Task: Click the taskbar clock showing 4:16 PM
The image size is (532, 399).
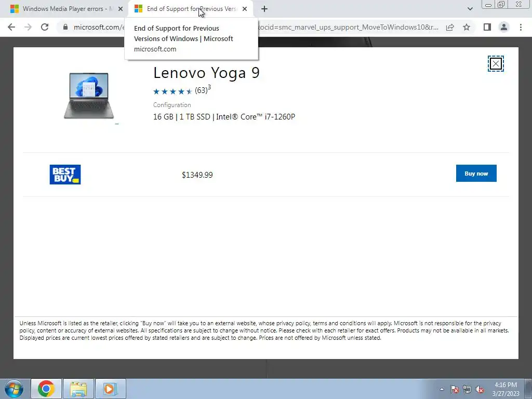Action: (x=506, y=389)
